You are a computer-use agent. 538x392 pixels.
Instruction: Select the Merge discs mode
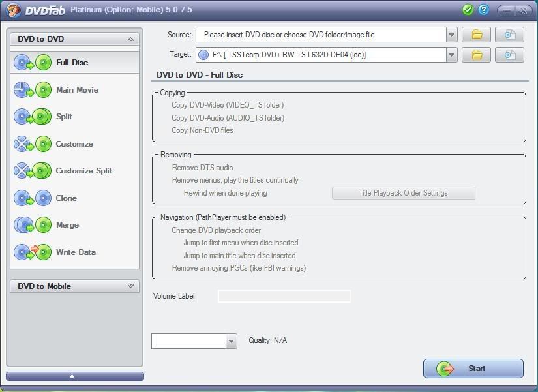click(x=67, y=225)
